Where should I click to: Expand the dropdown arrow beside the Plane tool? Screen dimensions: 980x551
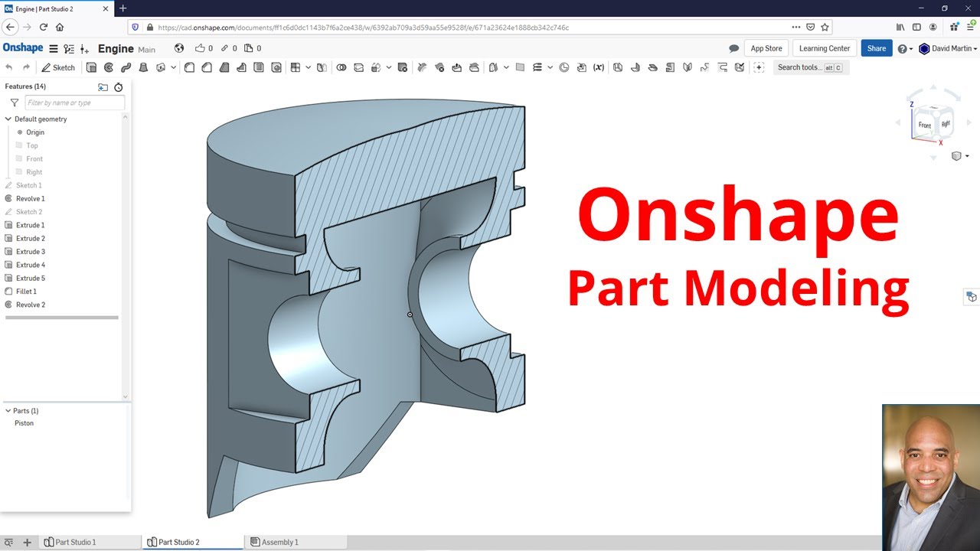(506, 67)
